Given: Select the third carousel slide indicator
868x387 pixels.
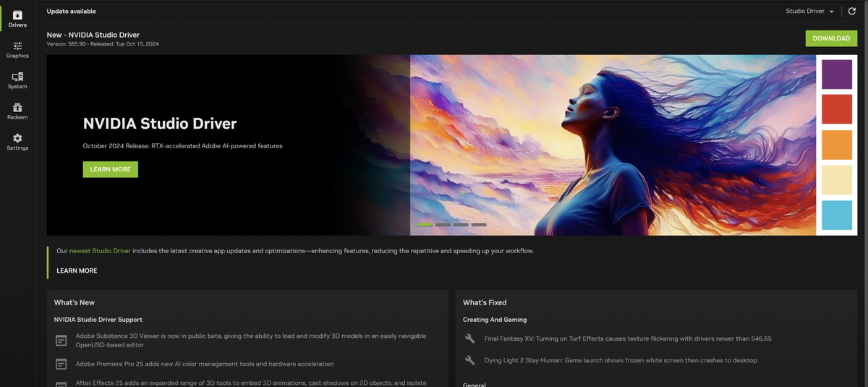Looking at the screenshot, I should 461,224.
